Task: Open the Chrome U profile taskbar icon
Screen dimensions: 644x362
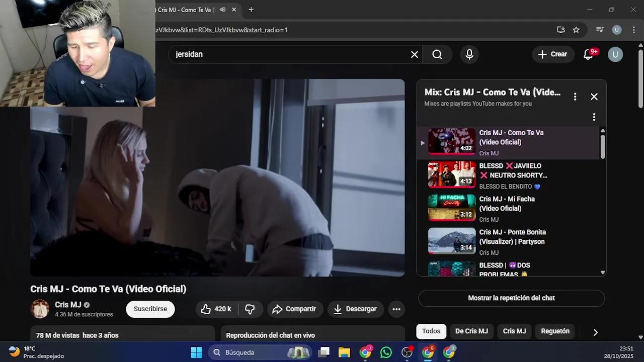Action: click(448, 352)
